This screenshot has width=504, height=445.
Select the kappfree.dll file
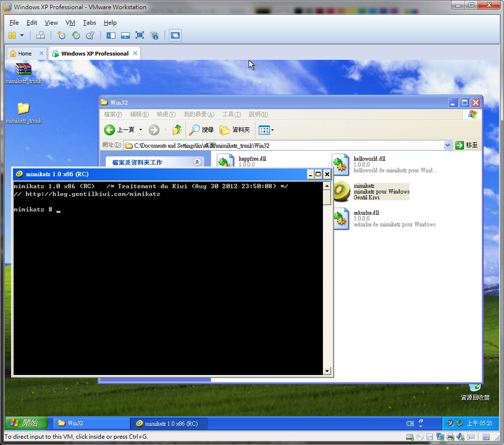pyautogui.click(x=242, y=160)
